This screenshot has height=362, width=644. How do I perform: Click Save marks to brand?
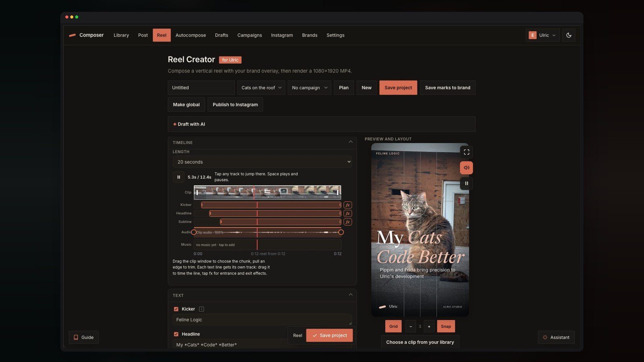click(x=448, y=88)
